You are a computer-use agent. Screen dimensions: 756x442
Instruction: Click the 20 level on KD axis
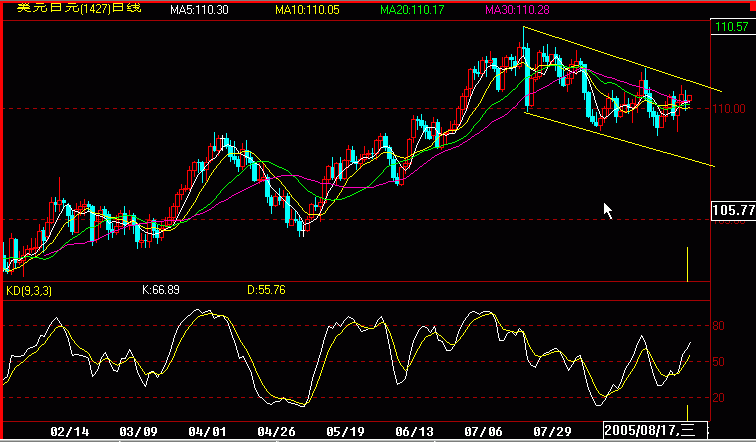tap(718, 398)
